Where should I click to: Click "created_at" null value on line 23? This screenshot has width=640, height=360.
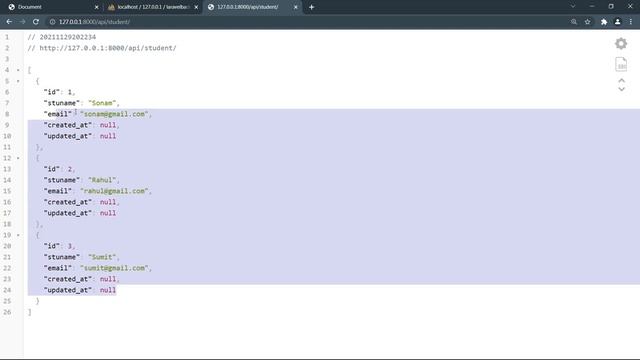(108, 279)
